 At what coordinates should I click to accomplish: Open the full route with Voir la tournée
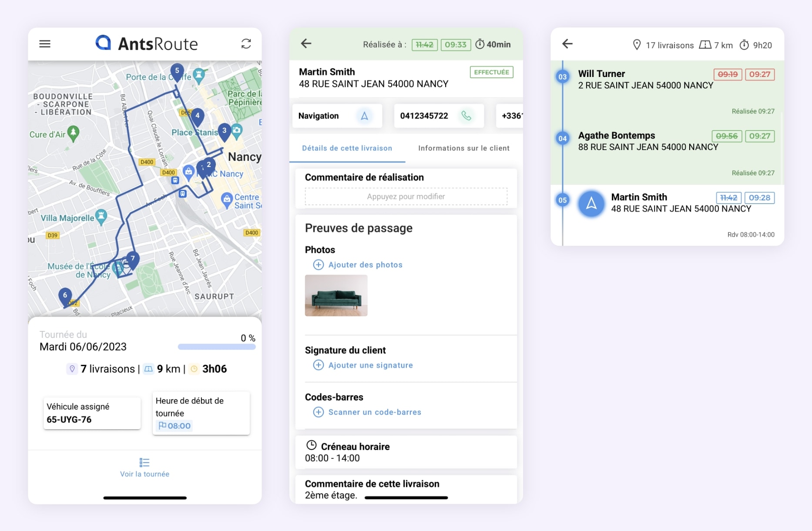(x=144, y=474)
